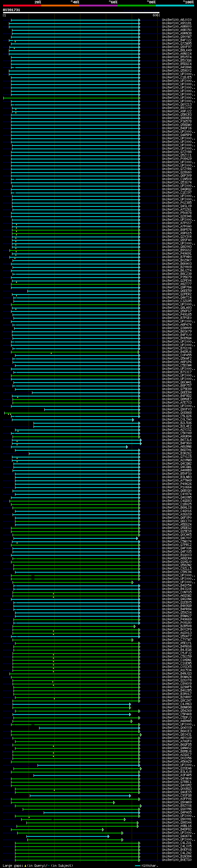Select hit label UniRef100_B4FI22

[177, 40]
